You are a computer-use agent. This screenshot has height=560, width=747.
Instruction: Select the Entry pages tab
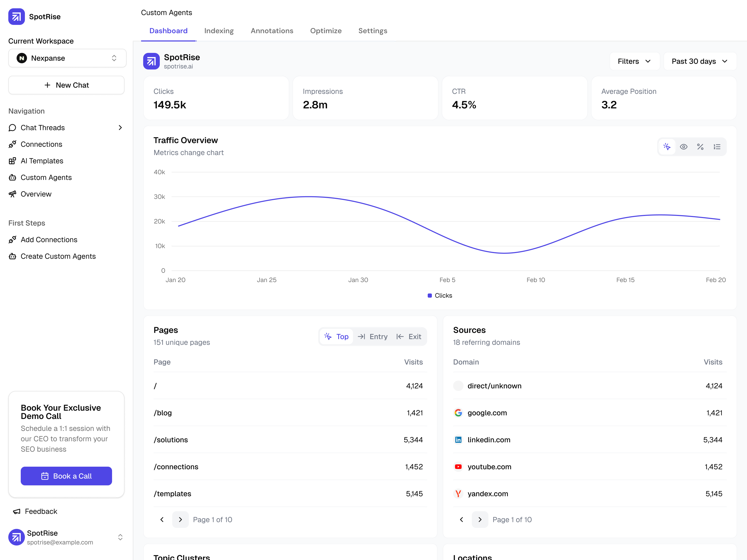[x=373, y=337]
